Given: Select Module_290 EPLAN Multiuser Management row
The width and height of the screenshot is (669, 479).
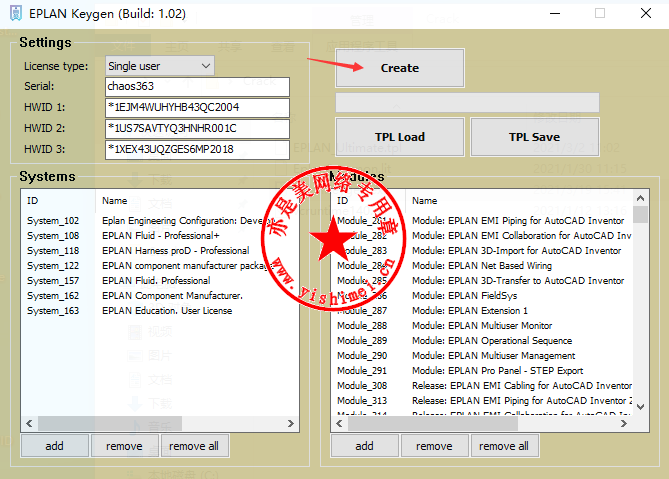Looking at the screenshot, I should (482, 355).
